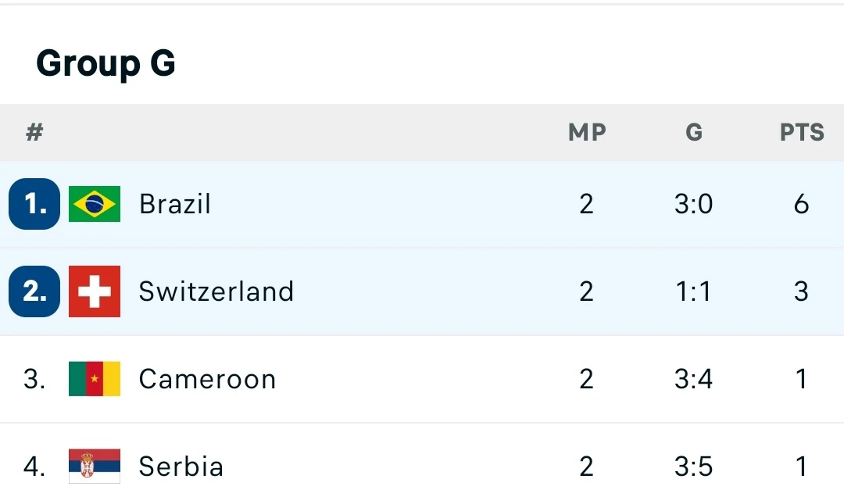
Task: Click the Brazil flag icon
Action: [x=95, y=204]
